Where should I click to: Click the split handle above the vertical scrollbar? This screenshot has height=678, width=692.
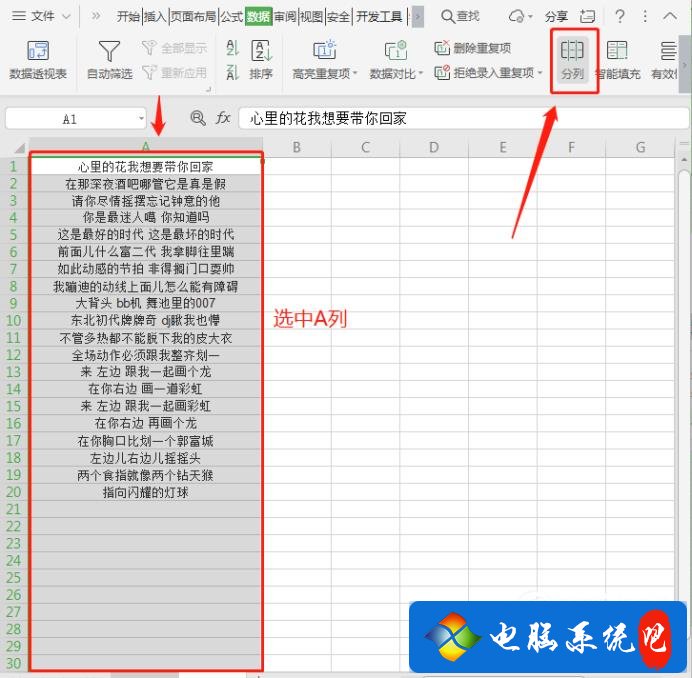[684, 144]
